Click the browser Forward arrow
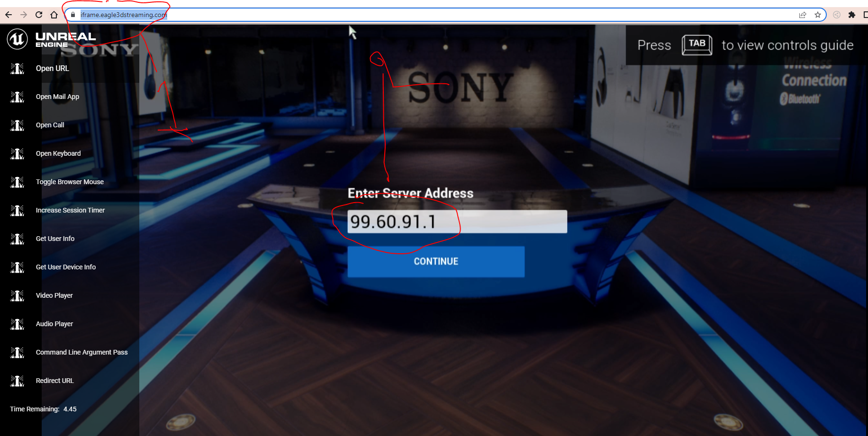The height and width of the screenshot is (436, 868). (24, 15)
